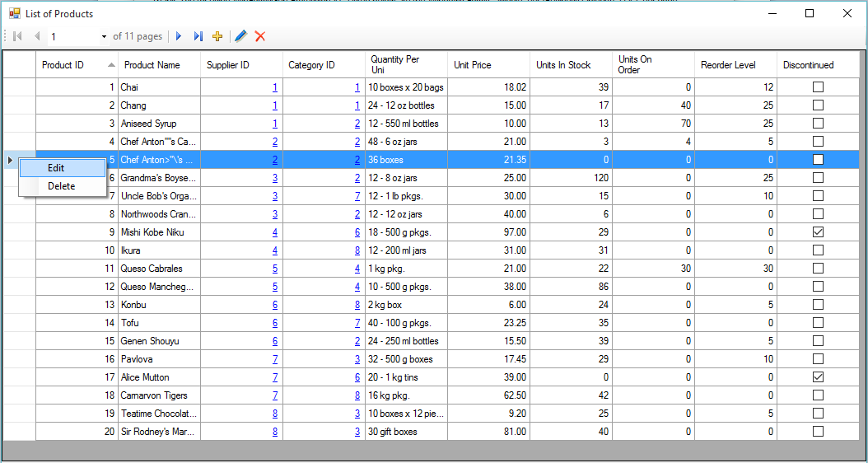Image resolution: width=868 pixels, height=463 pixels.
Task: Click the '10 boxes x 20 bags' cell
Action: coord(406,87)
